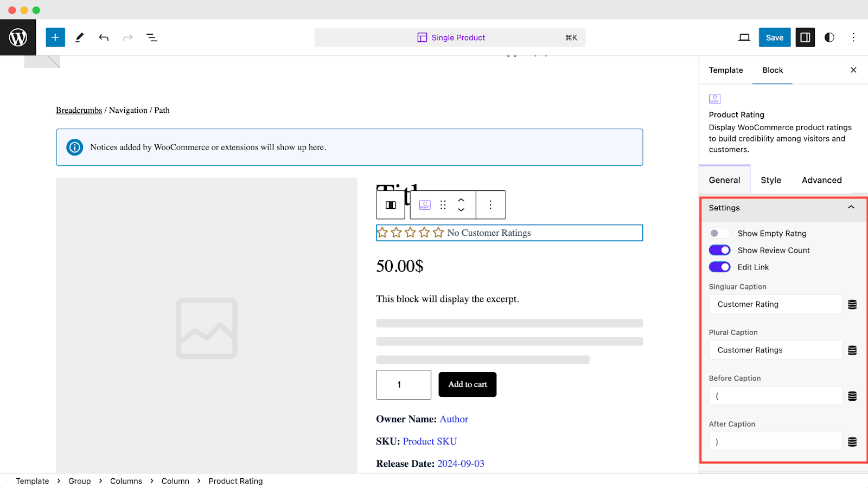
Task: Click the quantity input field near Add to cart
Action: (x=403, y=384)
